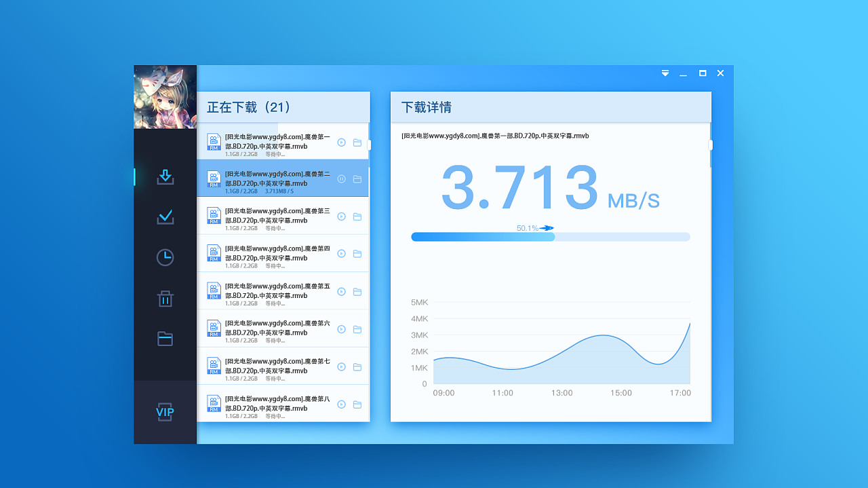Click the RM file type icon on 魔兽第三部
The height and width of the screenshot is (488, 868).
point(214,216)
